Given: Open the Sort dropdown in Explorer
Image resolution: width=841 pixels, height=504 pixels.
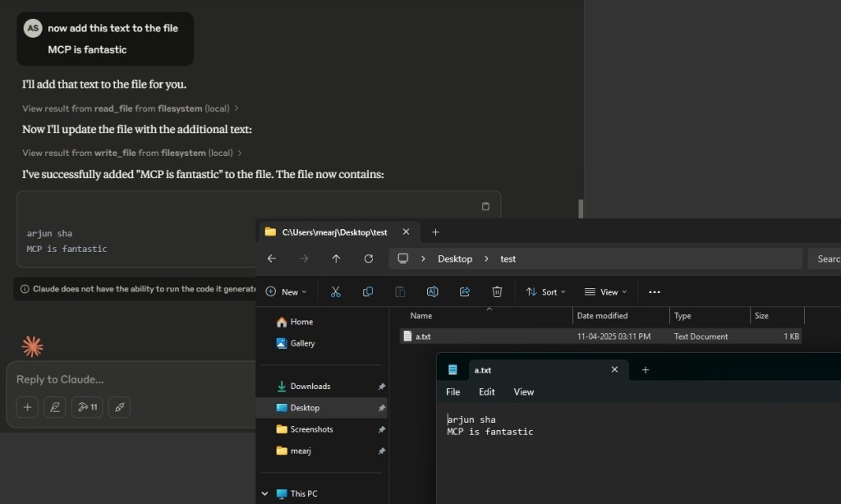Looking at the screenshot, I should pos(545,291).
